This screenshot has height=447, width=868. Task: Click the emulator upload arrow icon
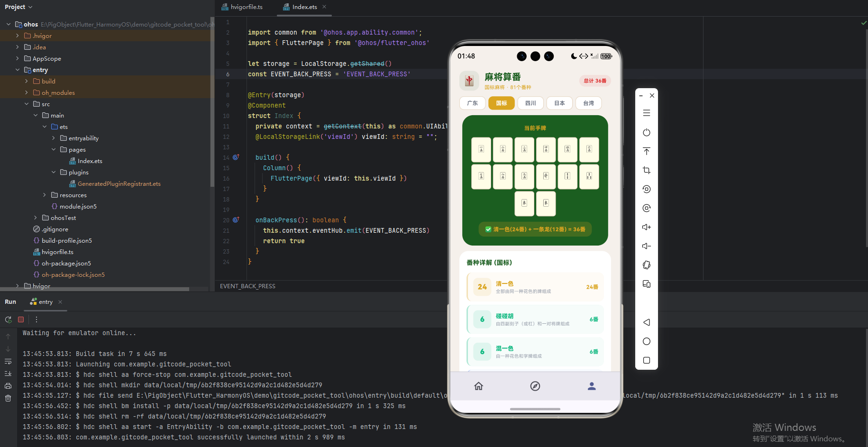click(x=647, y=151)
